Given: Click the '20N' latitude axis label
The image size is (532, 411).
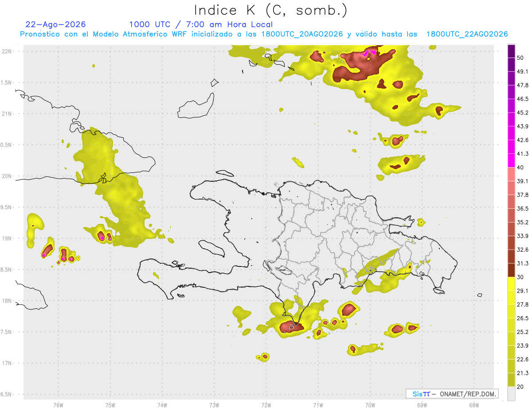Looking at the screenshot, I should (x=7, y=176).
